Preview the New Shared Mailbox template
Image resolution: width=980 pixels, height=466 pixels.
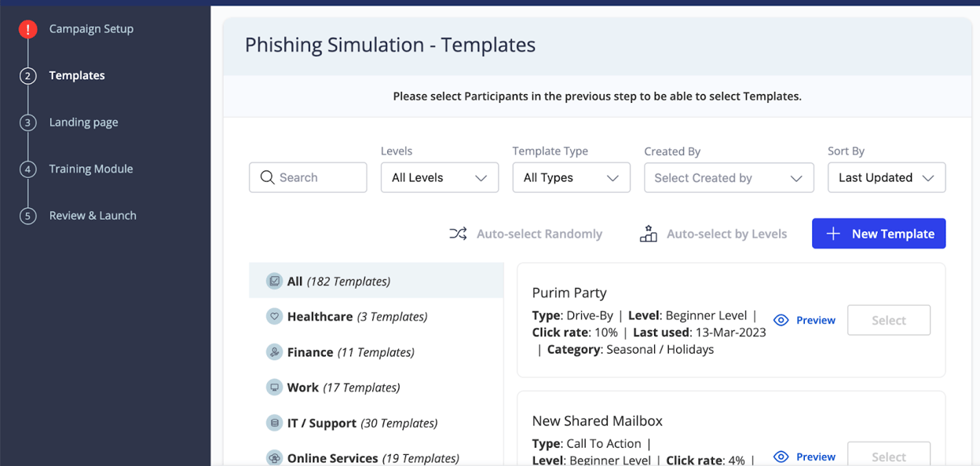tap(805, 457)
